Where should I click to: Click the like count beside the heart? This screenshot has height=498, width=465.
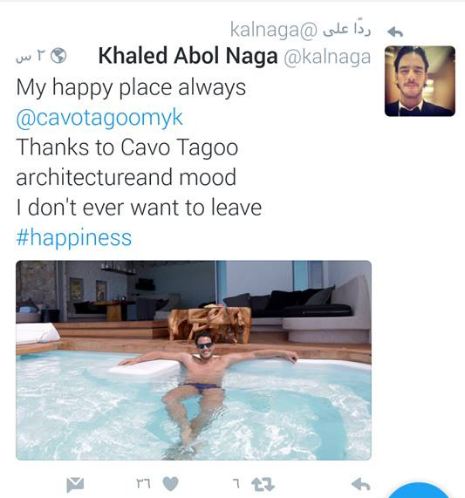(144, 484)
